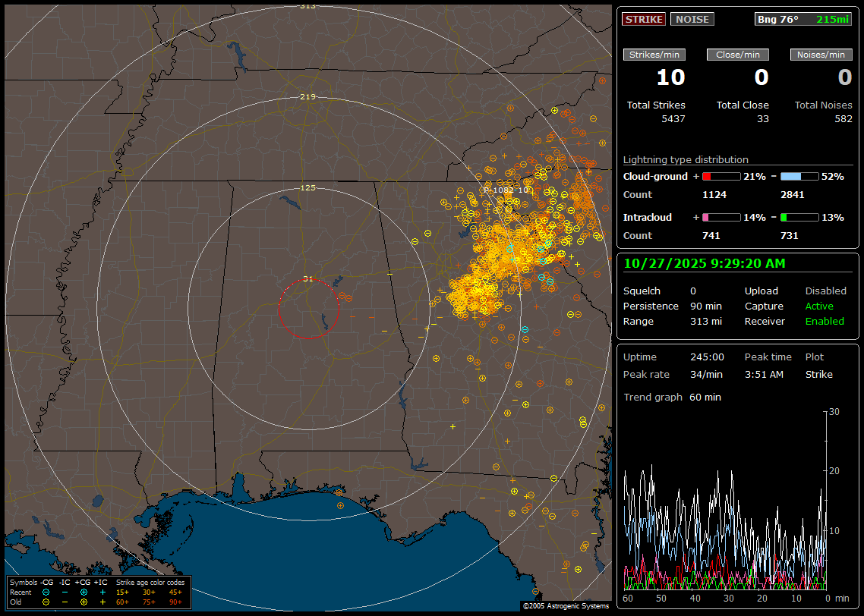Click the bearing and distance readout box
864x616 pixels.
[x=803, y=19]
